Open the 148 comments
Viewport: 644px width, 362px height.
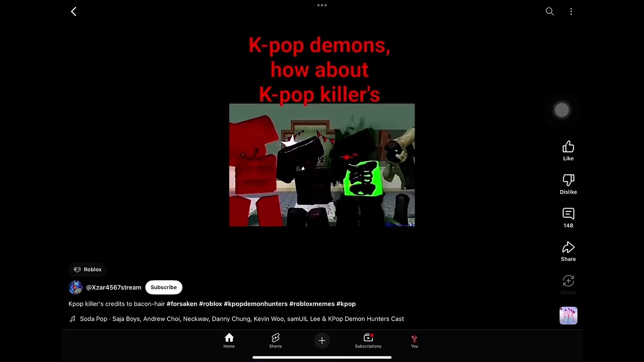pyautogui.click(x=568, y=218)
